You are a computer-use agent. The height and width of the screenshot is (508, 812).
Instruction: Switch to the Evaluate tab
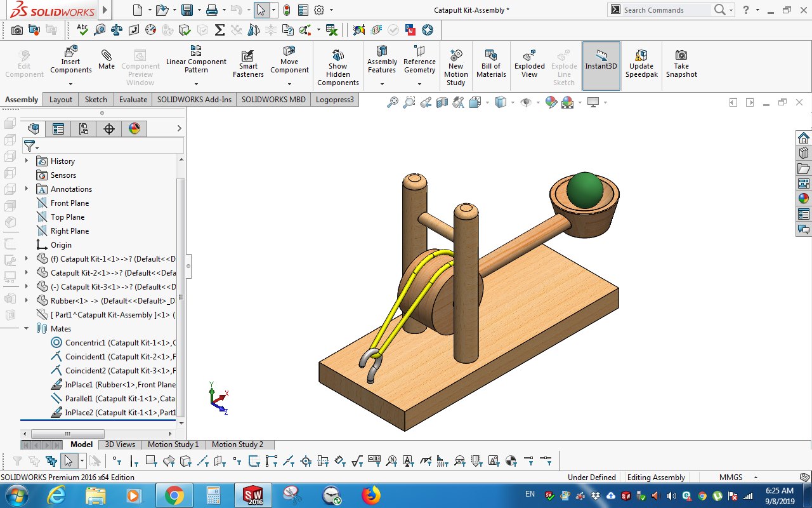[x=131, y=99]
